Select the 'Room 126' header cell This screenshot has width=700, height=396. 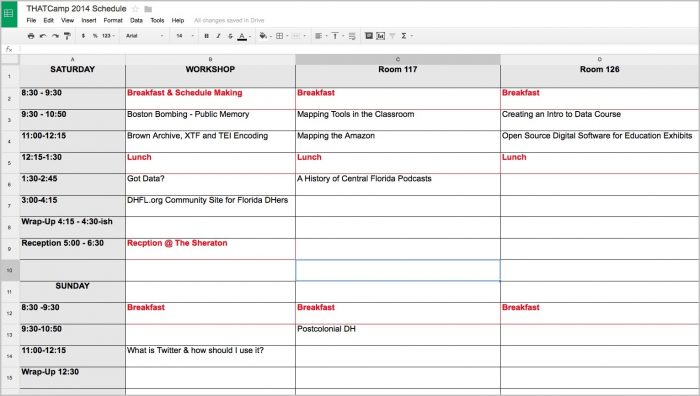coord(600,76)
